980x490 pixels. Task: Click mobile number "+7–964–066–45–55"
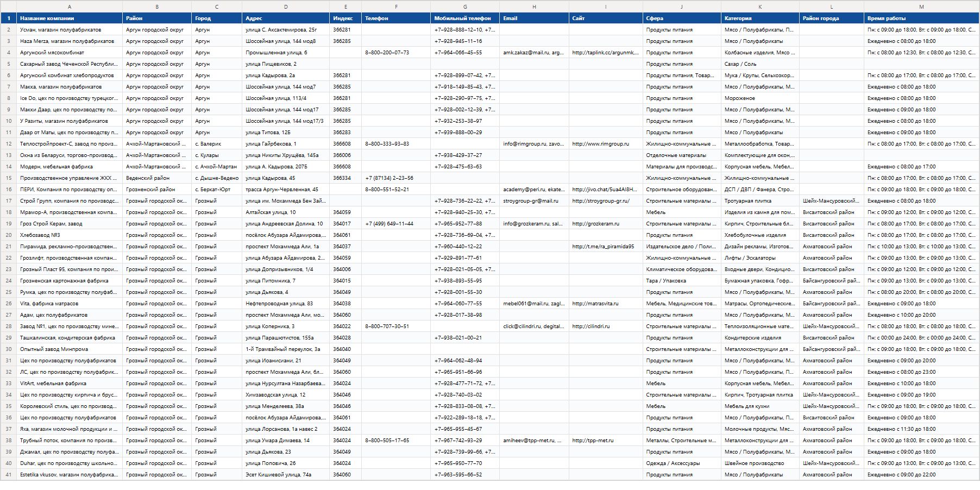[x=465, y=53]
